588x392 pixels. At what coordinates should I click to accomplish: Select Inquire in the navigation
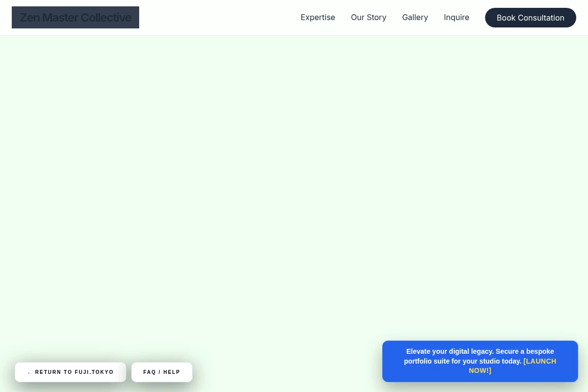[x=457, y=18]
